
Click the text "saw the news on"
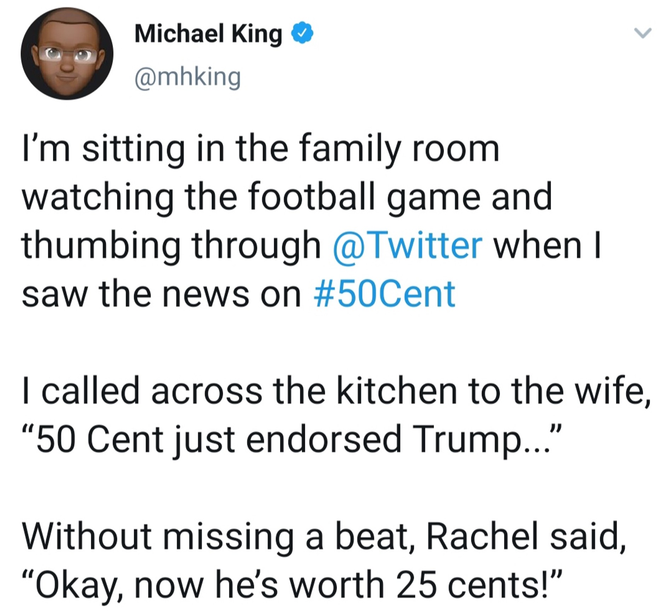(161, 294)
